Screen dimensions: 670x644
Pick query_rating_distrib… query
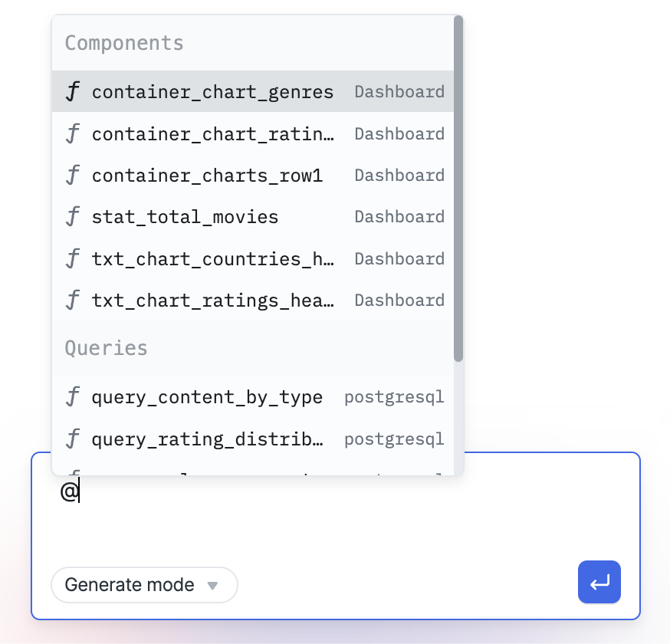(x=252, y=439)
